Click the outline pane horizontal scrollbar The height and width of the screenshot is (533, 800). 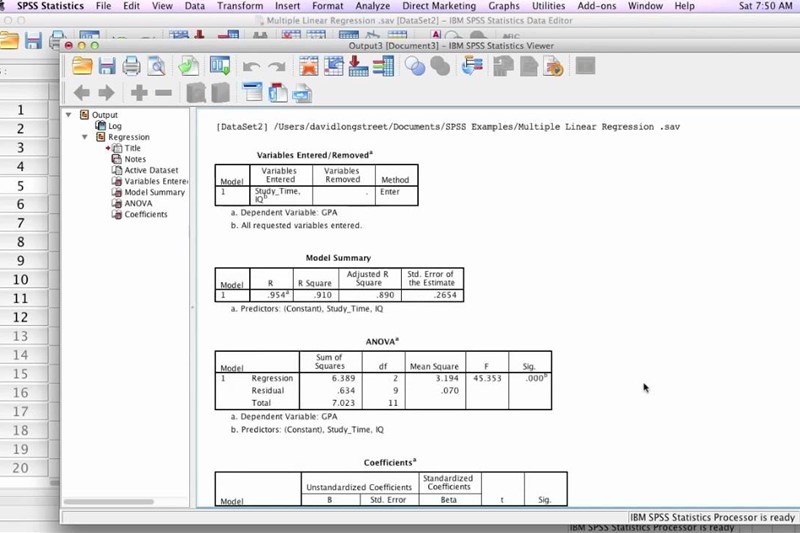(x=125, y=501)
